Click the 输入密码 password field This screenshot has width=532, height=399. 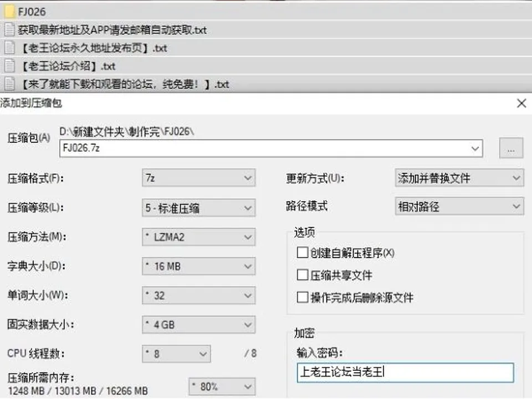pyautogui.click(x=405, y=372)
